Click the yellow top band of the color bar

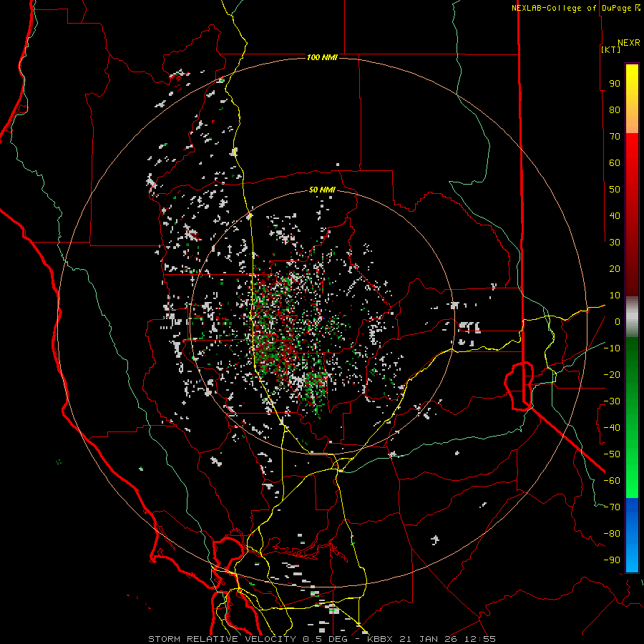click(x=632, y=99)
